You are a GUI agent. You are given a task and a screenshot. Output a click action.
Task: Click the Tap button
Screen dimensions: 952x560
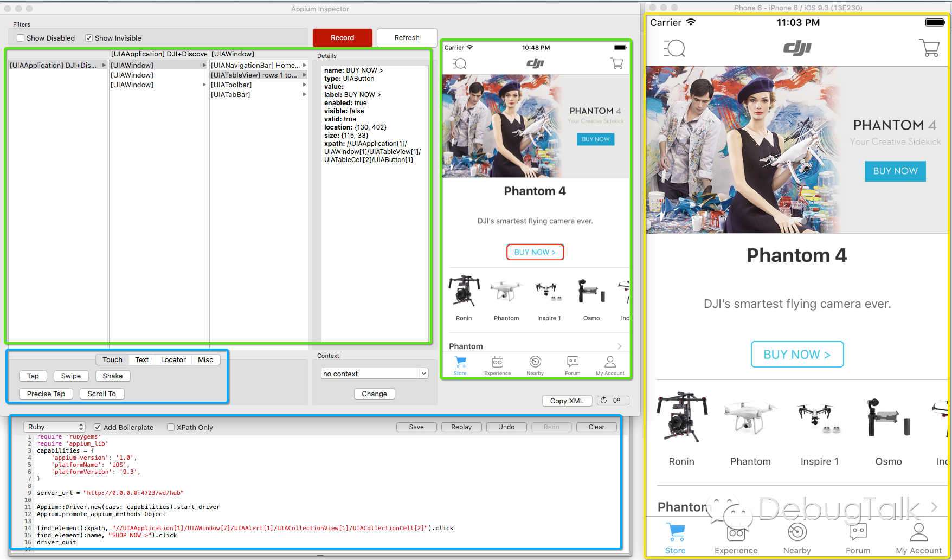point(33,376)
